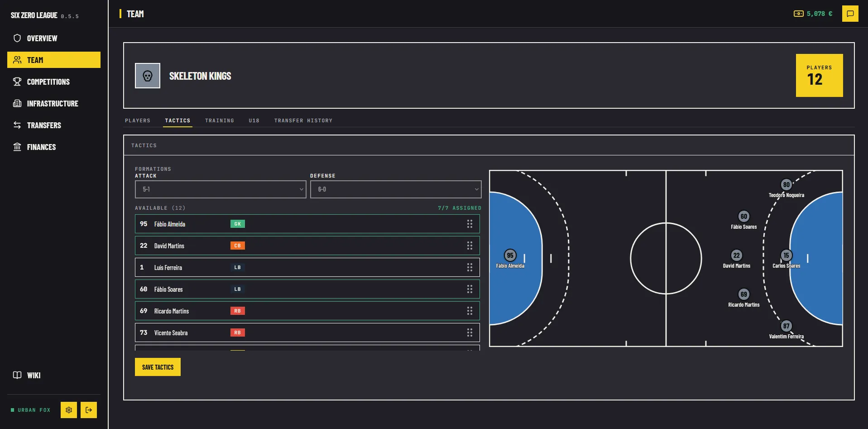
Task: Click the GK badge for Fábio Almeida
Action: coord(238,224)
